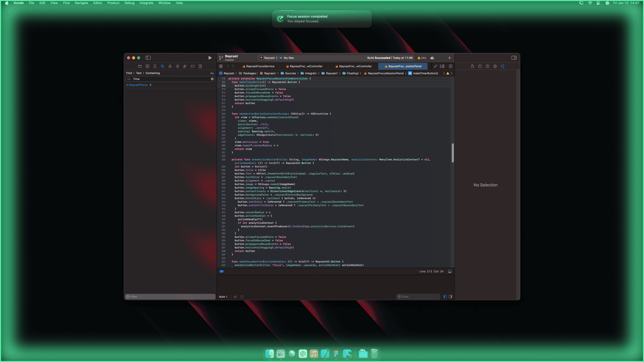The height and width of the screenshot is (362, 644).
Task: Open the Product menu
Action: tap(113, 3)
